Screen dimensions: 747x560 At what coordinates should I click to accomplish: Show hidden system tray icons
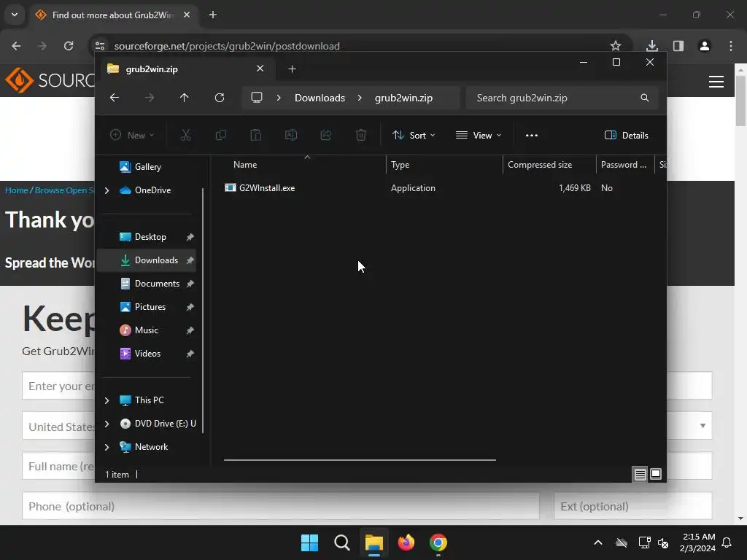click(598, 542)
